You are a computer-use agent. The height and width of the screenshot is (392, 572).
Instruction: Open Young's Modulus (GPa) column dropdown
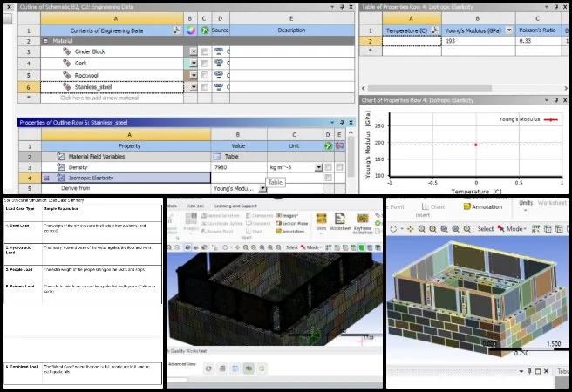tap(509, 30)
